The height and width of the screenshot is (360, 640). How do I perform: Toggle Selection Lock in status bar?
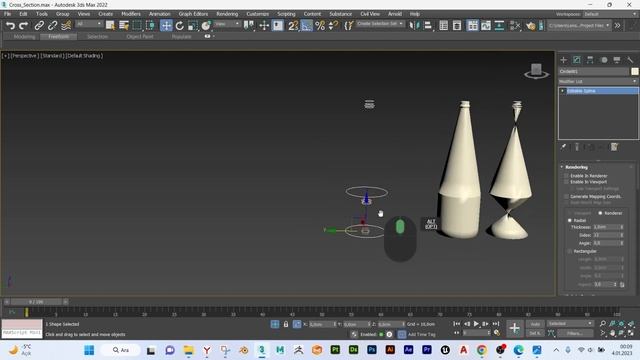[286, 324]
